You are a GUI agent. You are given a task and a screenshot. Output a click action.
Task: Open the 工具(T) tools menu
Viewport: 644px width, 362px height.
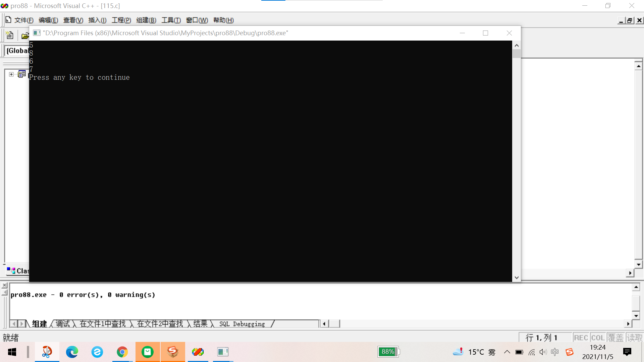coord(171,20)
